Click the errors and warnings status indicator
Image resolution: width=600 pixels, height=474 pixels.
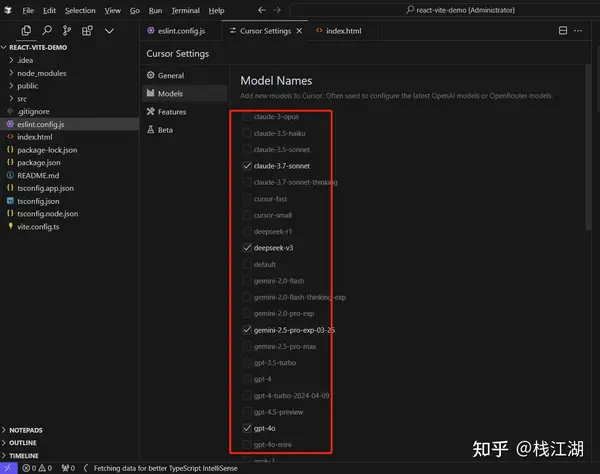[x=36, y=467]
